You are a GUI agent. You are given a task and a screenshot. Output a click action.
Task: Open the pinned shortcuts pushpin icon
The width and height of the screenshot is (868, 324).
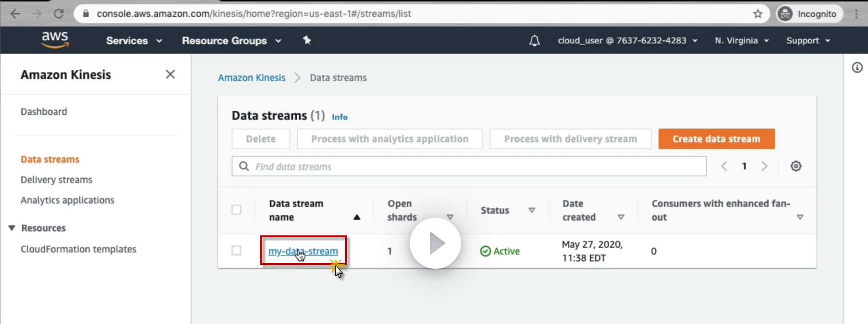307,40
